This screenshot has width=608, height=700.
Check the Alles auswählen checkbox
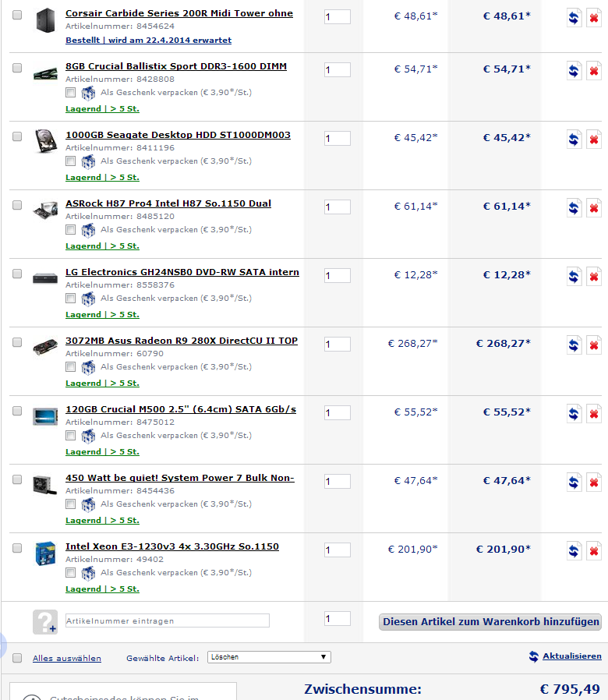17,658
